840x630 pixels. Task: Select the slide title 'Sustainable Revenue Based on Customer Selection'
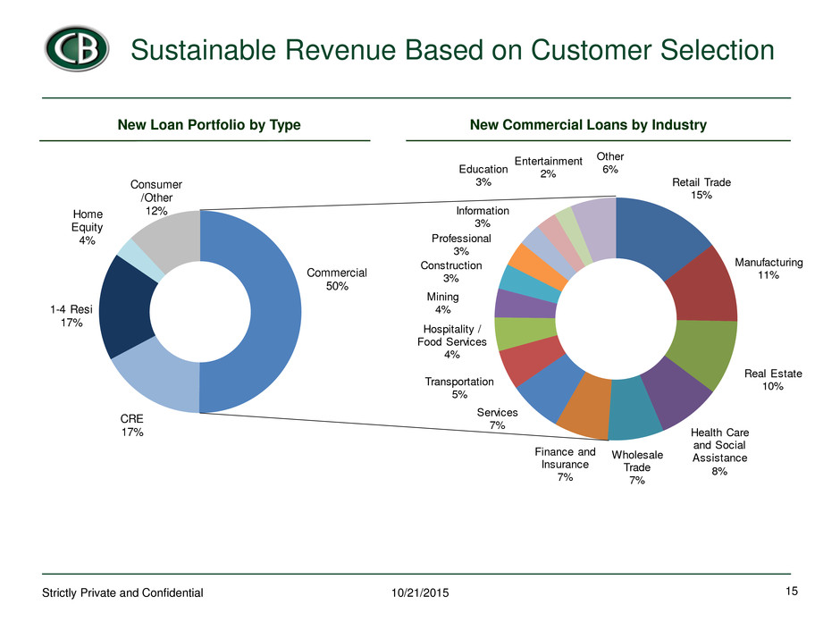(x=452, y=50)
